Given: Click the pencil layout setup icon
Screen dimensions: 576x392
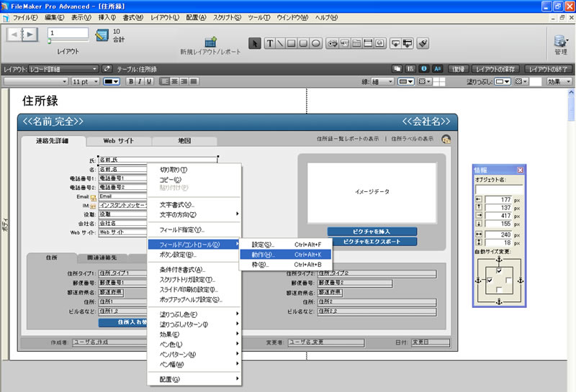Looking at the screenshot, I should coord(107,68).
